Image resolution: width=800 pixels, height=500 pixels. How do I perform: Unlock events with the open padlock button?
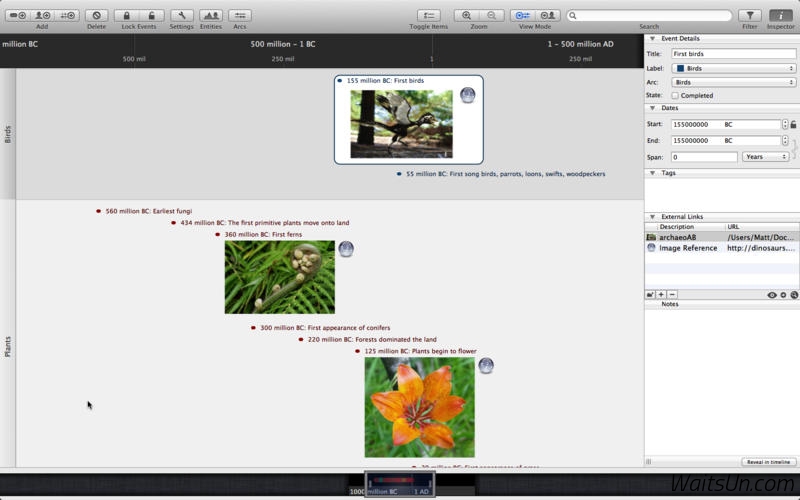(x=151, y=15)
